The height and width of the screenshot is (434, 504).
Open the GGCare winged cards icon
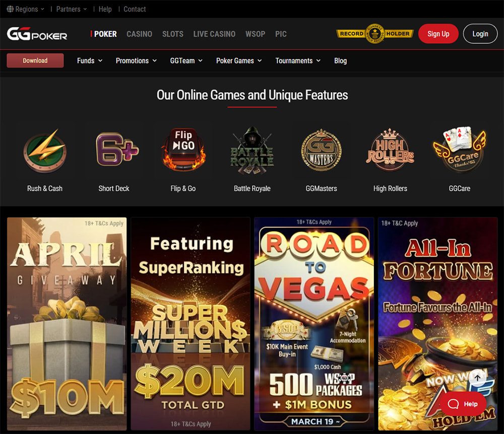(x=459, y=149)
